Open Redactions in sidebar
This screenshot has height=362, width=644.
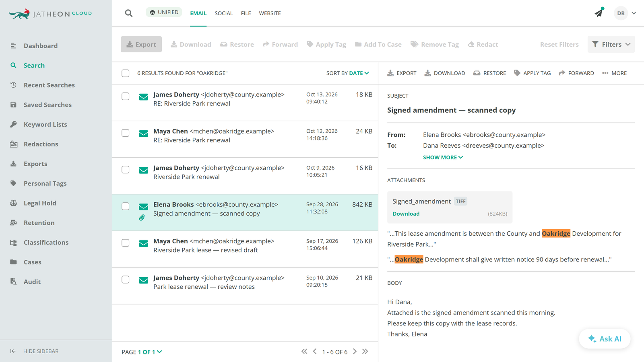(x=41, y=144)
